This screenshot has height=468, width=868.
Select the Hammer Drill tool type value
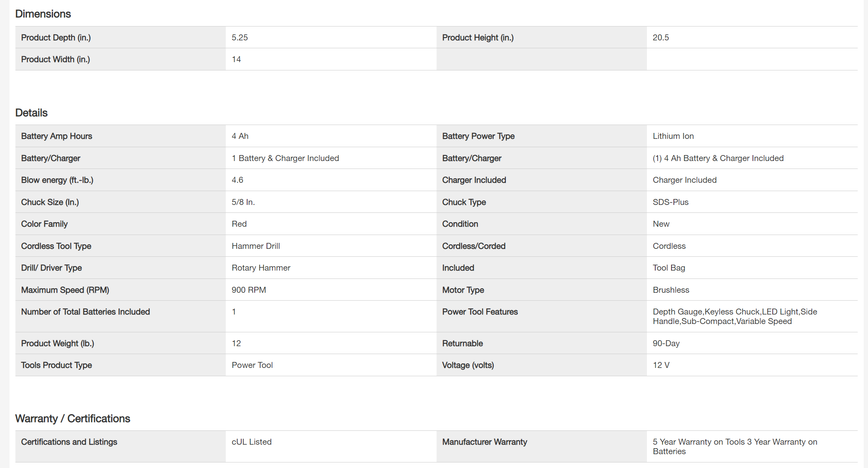(x=255, y=246)
